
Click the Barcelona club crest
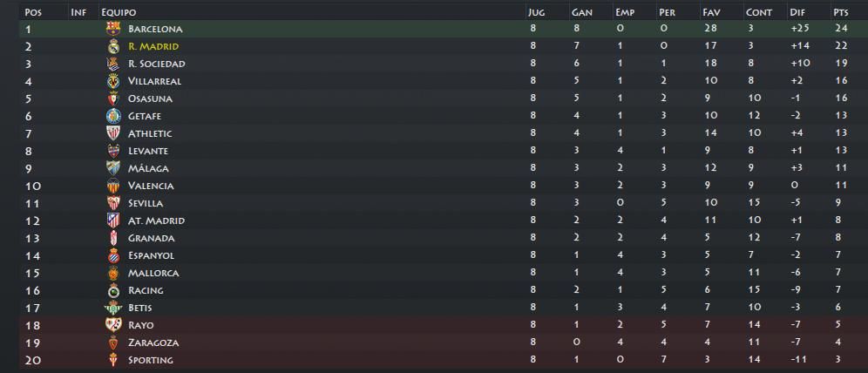click(x=113, y=29)
